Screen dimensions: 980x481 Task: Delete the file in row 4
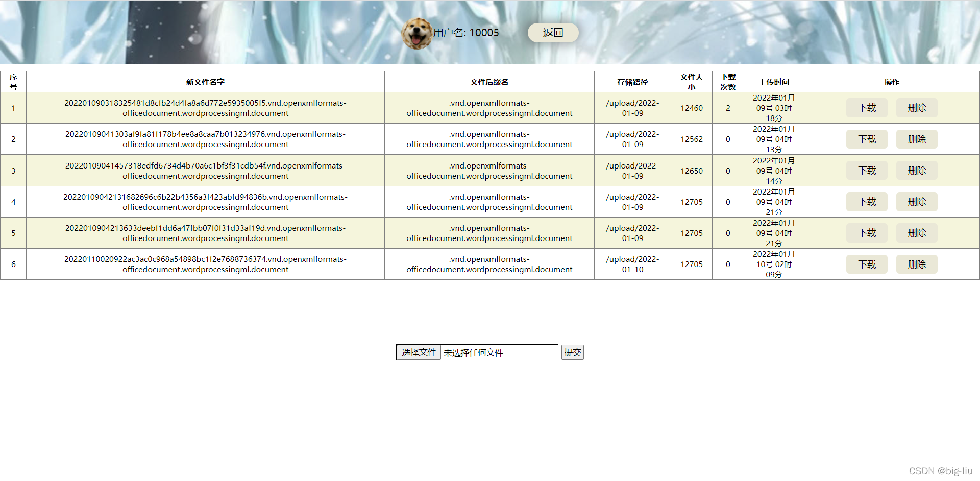917,202
